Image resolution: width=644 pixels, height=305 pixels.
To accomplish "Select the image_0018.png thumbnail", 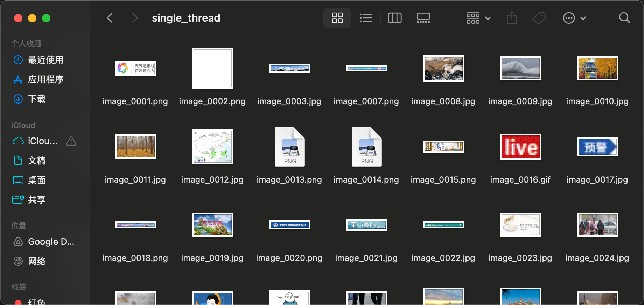I will 136,225.
